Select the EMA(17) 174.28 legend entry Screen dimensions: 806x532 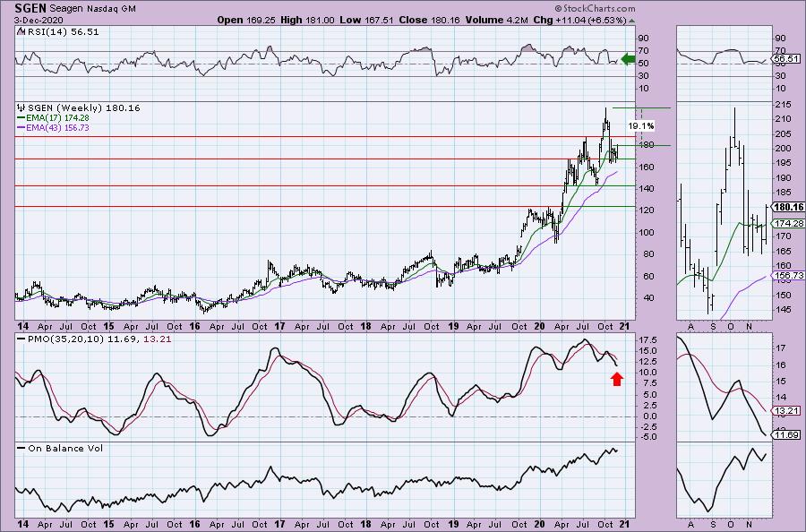53,117
